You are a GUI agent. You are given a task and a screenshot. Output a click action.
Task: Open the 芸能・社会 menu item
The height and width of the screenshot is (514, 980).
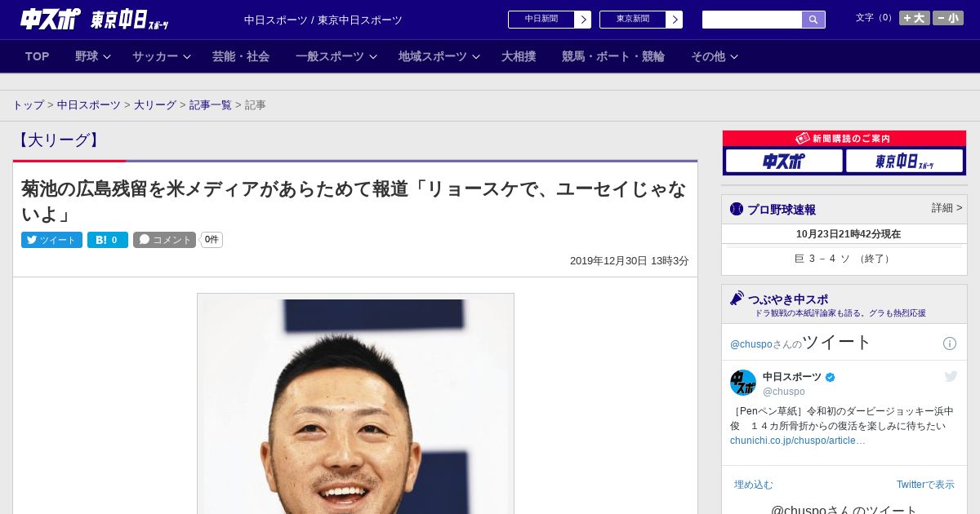241,56
